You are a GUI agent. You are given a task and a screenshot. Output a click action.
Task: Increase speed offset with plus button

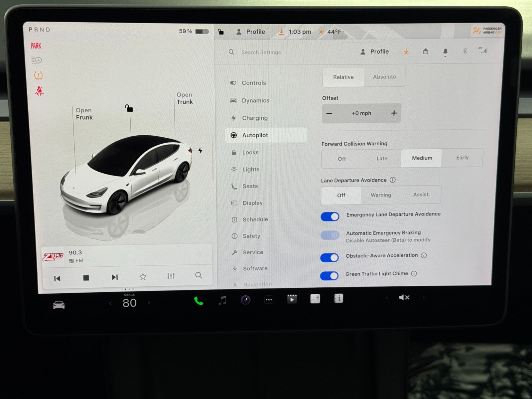point(394,113)
